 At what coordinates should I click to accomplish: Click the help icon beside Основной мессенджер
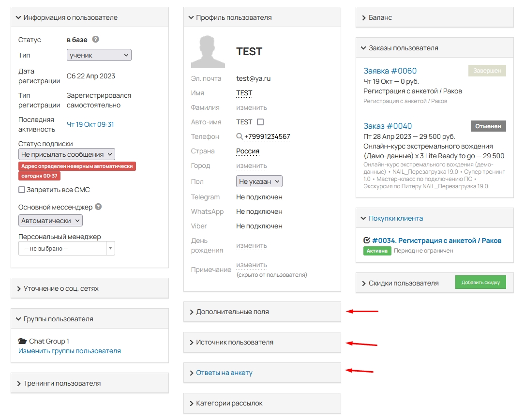pos(98,207)
